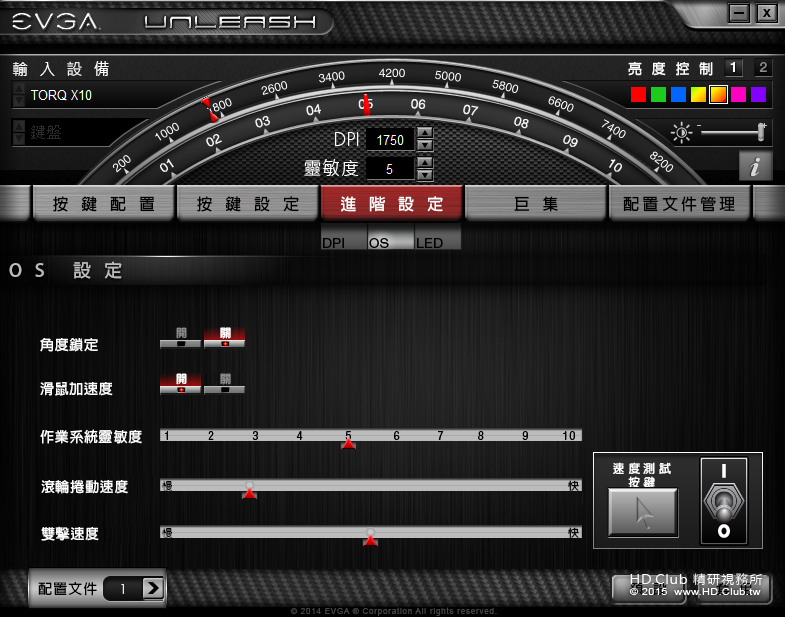This screenshot has width=785, height=617.
Task: Pick the red LED color swatch
Action: (x=638, y=94)
